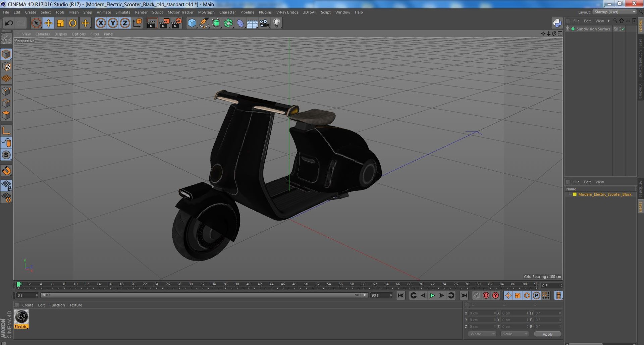644x345 pixels.
Task: Toggle Enable Axis mode
Action: point(6,131)
